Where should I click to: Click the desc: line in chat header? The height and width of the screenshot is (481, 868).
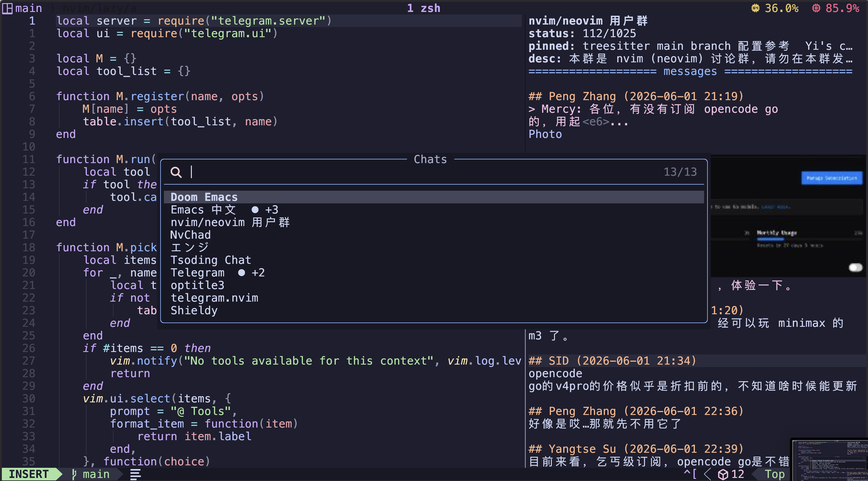click(x=690, y=59)
